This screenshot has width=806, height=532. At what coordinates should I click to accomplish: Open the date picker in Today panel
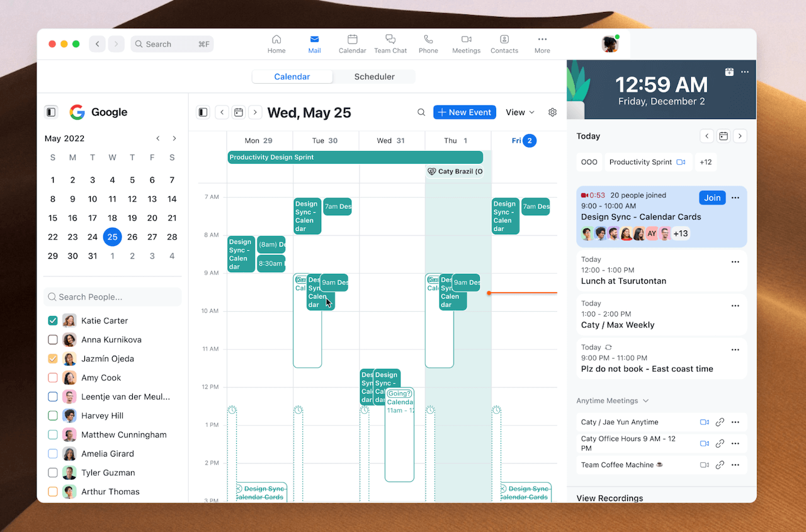pos(724,136)
